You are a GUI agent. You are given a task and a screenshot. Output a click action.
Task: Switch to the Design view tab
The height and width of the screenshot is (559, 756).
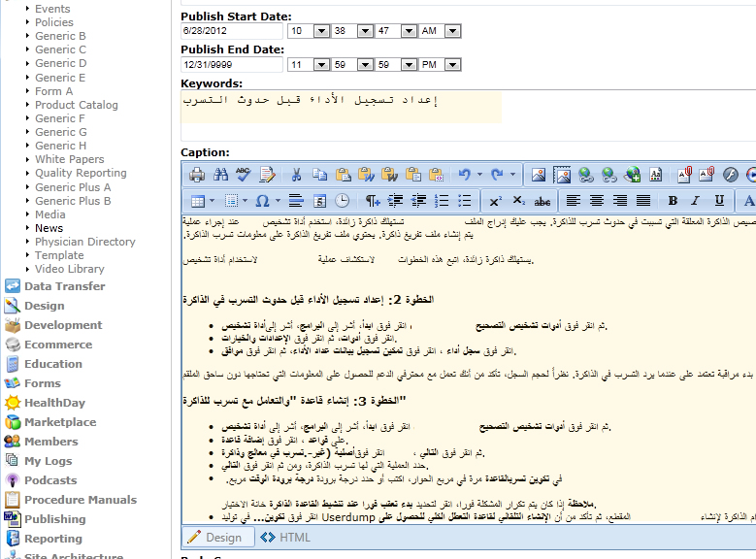point(214,537)
